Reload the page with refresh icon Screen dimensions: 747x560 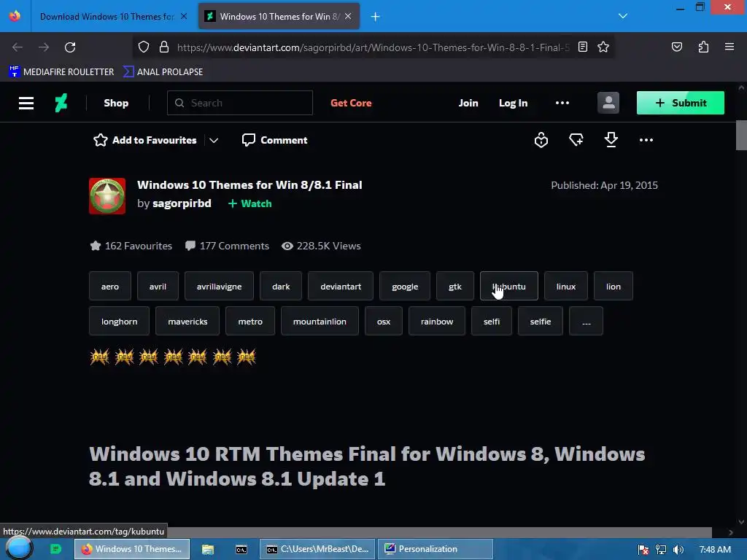coord(70,47)
